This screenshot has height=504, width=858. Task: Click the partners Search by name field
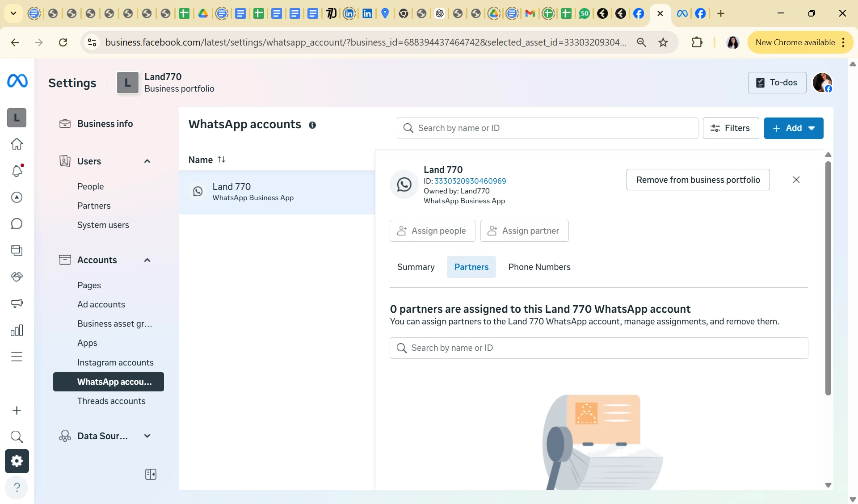(599, 348)
